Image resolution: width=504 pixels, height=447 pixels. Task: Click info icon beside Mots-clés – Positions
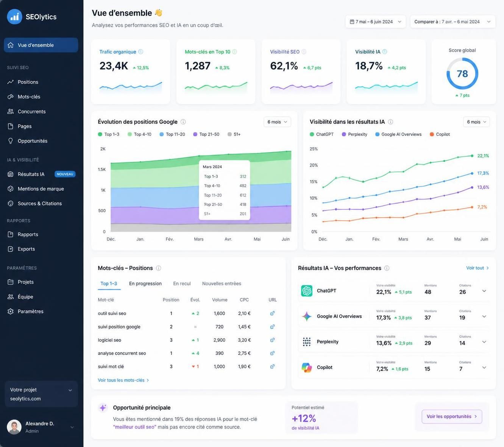point(159,268)
